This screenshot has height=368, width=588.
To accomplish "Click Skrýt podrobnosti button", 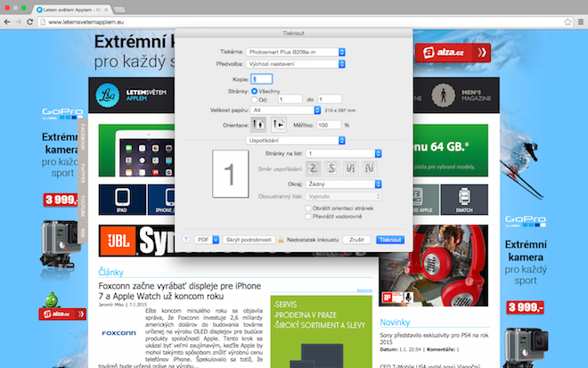I will (x=249, y=240).
